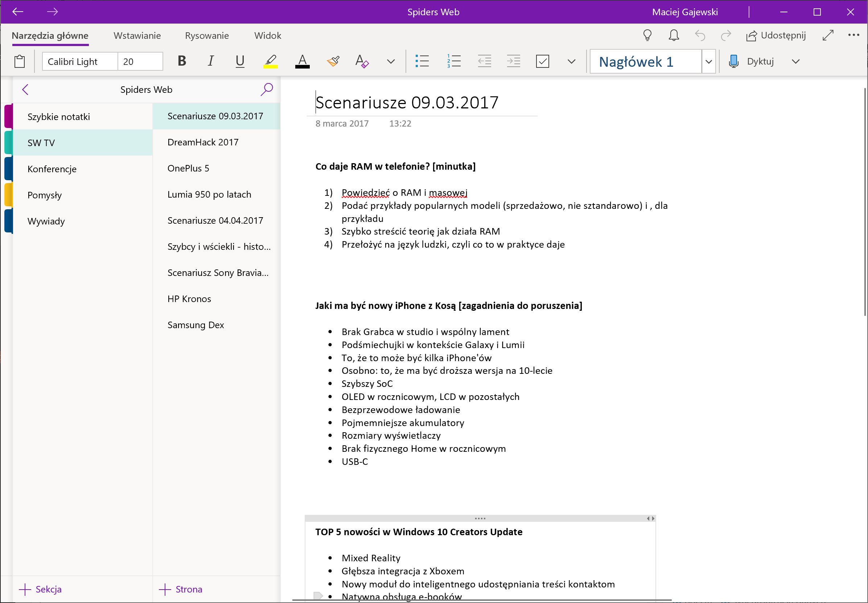Screen dimensions: 868x603
Task: Open Konferencje section
Action: 83,169
